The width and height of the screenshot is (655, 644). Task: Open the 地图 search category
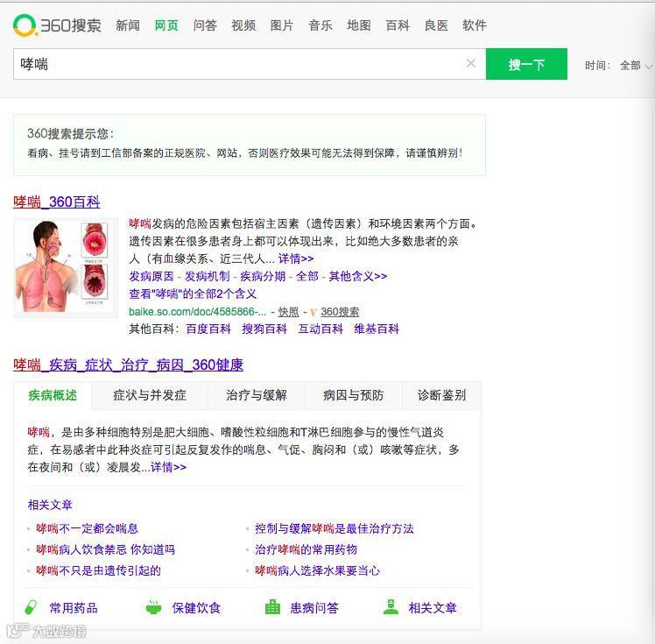[x=359, y=25]
